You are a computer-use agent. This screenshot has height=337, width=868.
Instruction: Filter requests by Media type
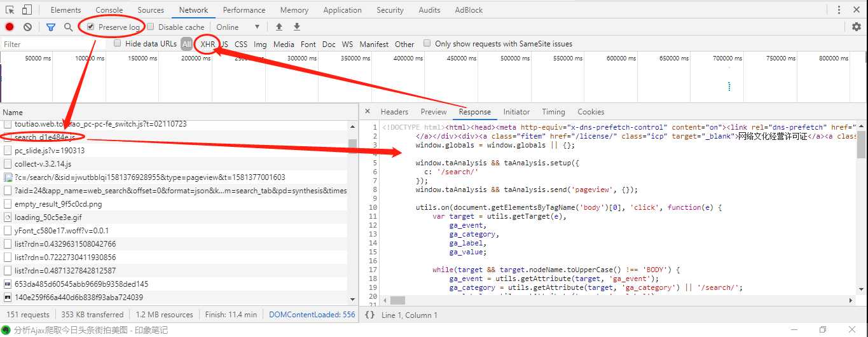(x=284, y=44)
